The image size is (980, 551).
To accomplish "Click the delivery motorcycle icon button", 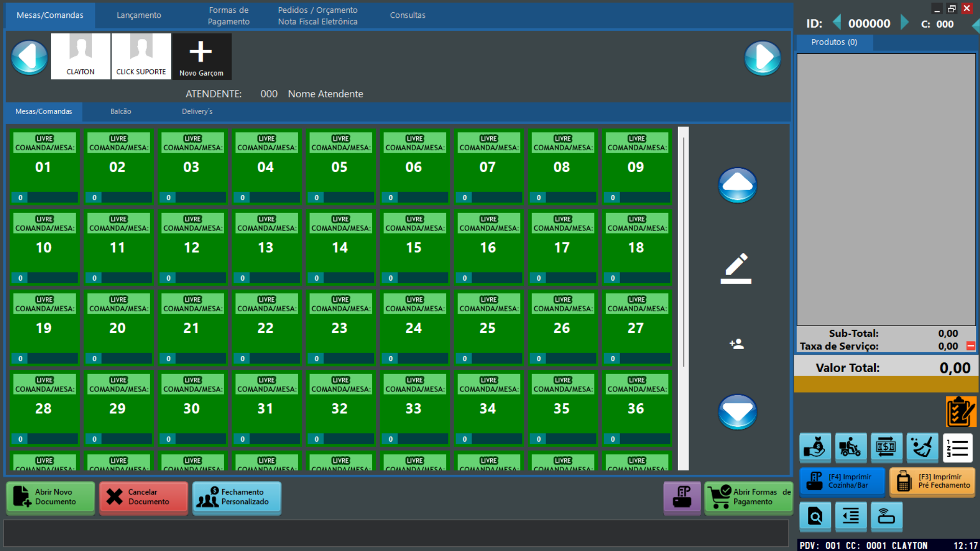I will click(850, 448).
